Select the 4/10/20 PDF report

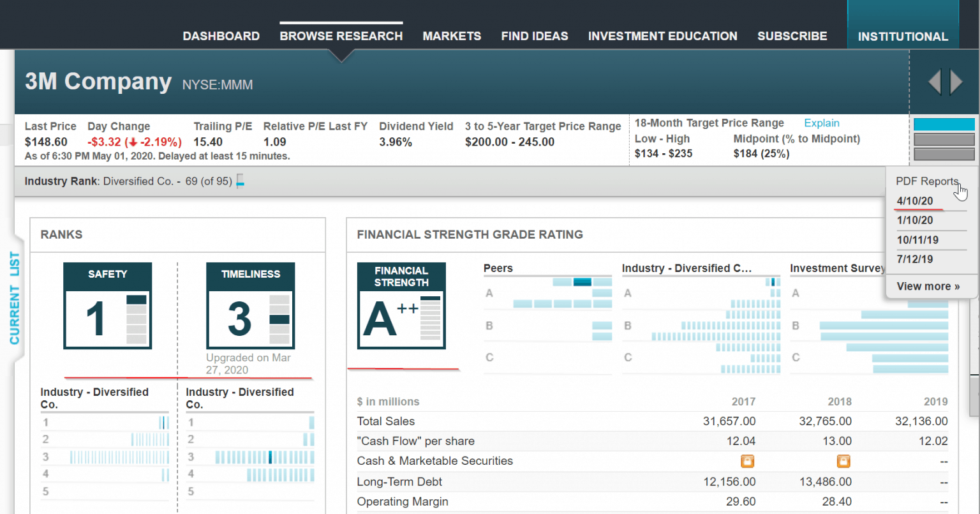(916, 200)
